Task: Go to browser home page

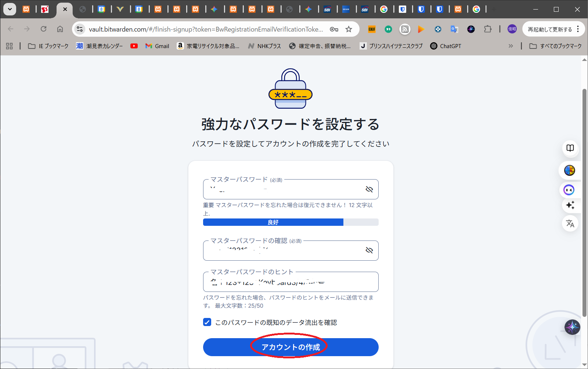Action: pyautogui.click(x=60, y=29)
